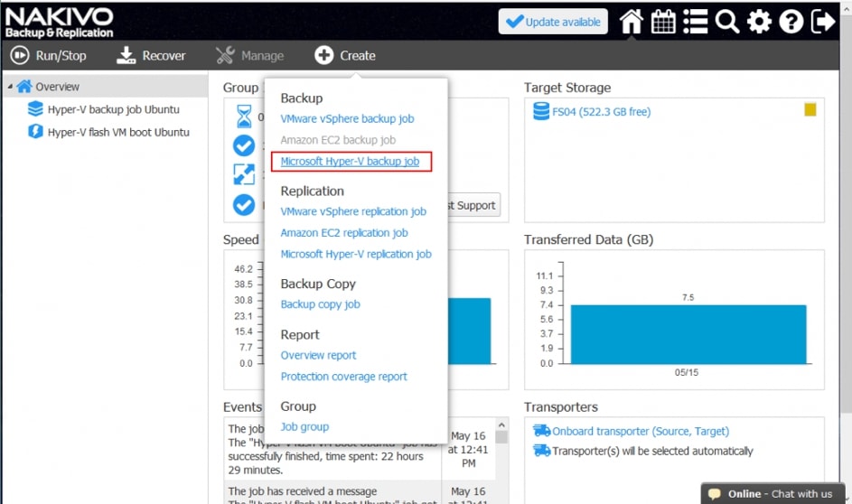Select Hyper-V flash VM boot Ubuntu job
852x504 pixels.
tap(118, 132)
